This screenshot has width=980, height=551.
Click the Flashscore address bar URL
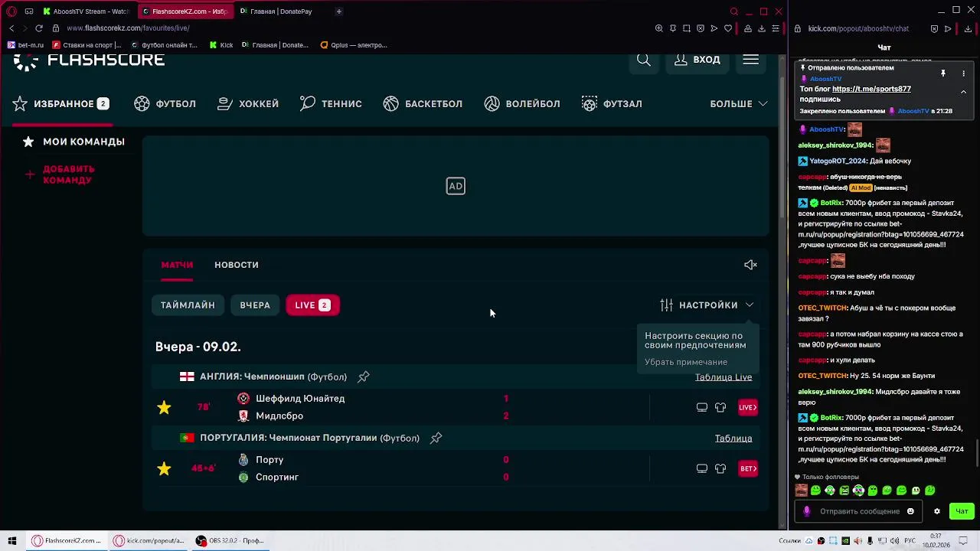pyautogui.click(x=128, y=28)
